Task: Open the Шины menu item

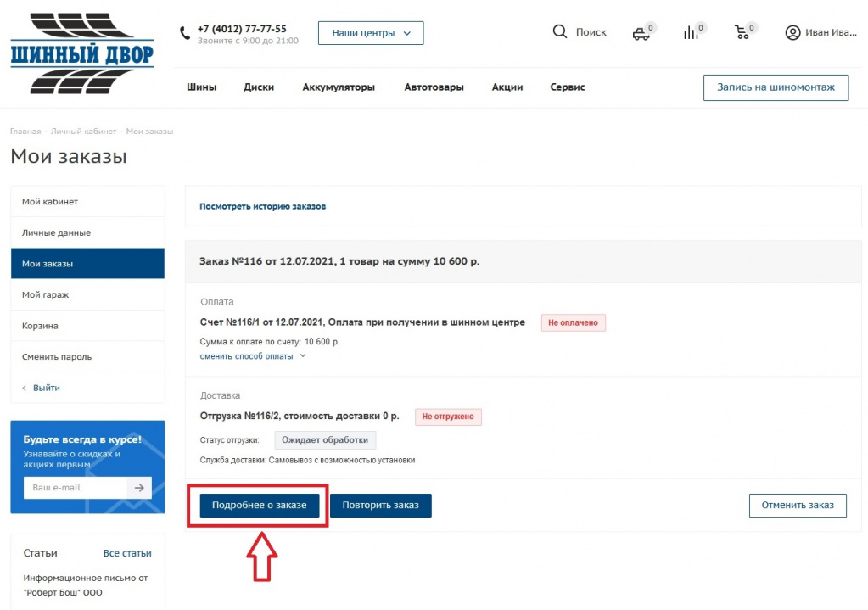Action: click(x=201, y=87)
